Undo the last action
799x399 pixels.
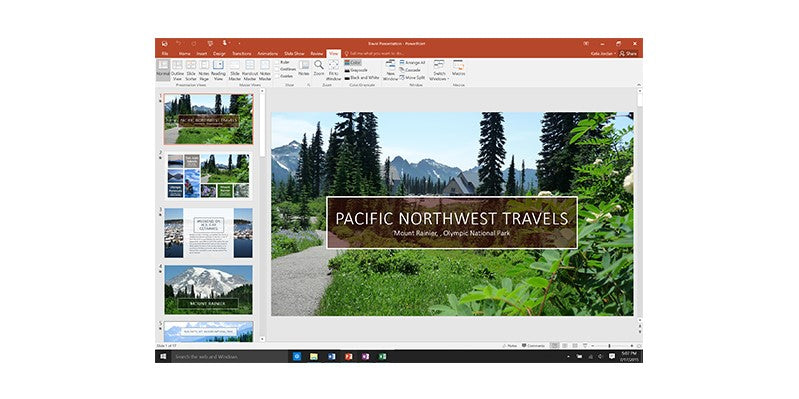coord(178,44)
